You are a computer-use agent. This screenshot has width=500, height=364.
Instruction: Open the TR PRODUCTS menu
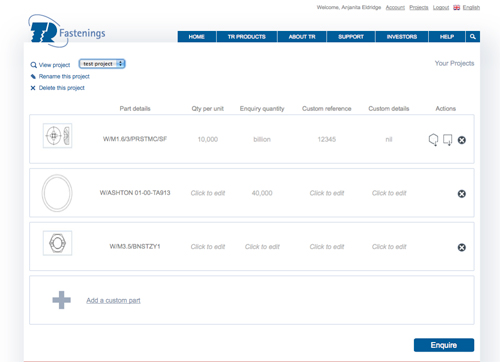pos(247,37)
